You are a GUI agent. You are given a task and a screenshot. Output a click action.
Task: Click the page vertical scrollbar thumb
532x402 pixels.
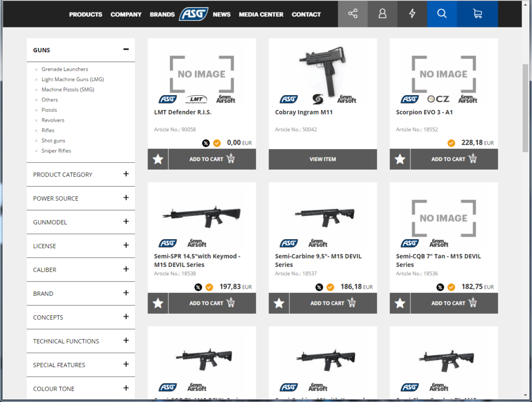click(x=525, y=108)
